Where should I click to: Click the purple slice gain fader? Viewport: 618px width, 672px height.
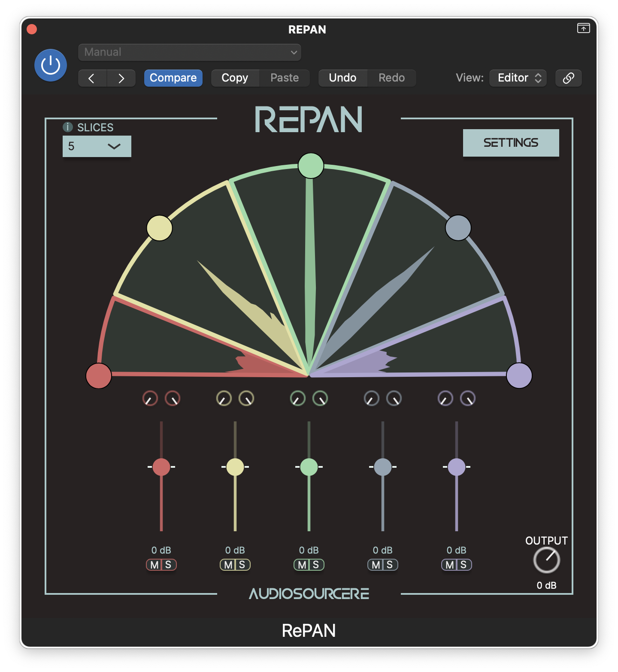457,467
